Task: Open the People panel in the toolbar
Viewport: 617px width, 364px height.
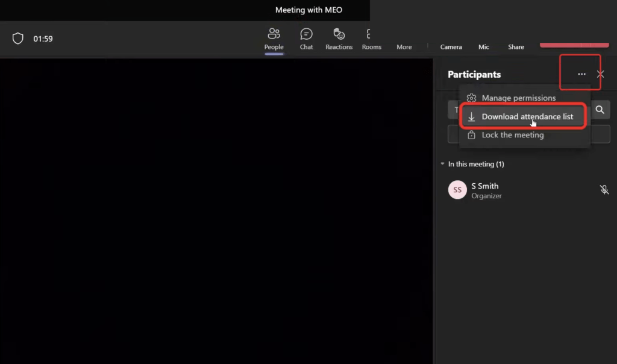Action: (274, 39)
